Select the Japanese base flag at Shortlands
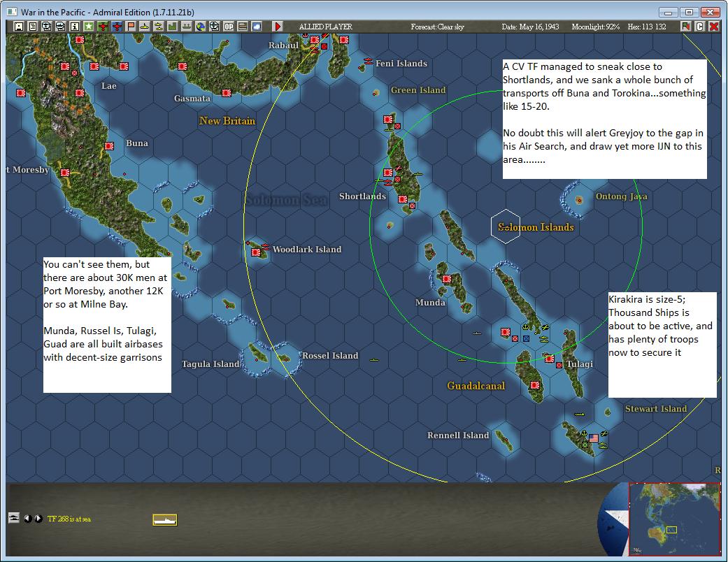 coord(403,199)
